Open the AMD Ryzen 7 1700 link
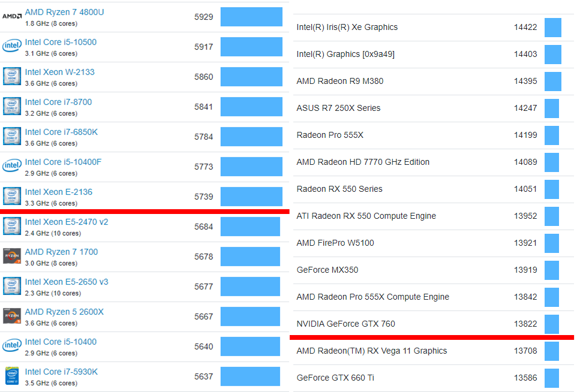Image resolution: width=577 pixels, height=392 pixels. (61, 252)
